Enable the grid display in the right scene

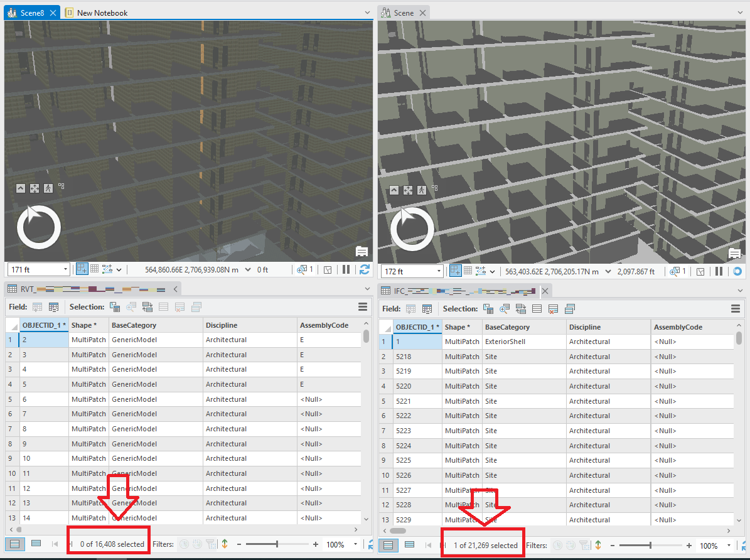(x=467, y=271)
